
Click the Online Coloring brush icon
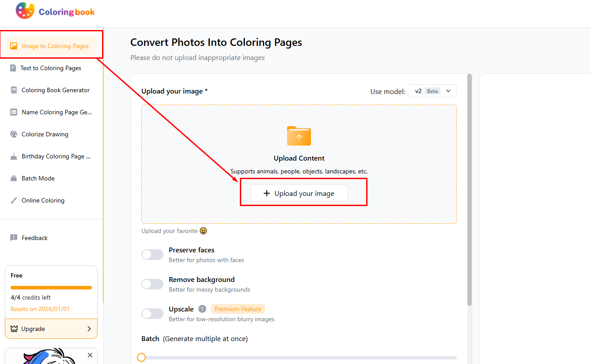(14, 200)
